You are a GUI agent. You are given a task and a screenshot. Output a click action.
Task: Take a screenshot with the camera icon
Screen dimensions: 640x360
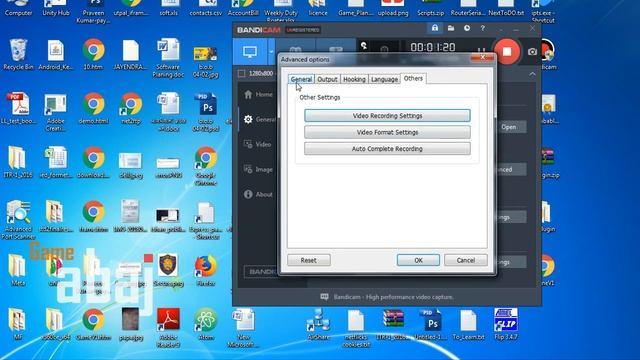point(532,52)
